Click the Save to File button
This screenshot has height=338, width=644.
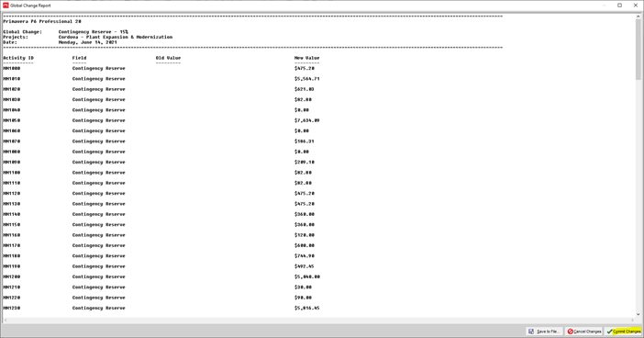(544, 332)
